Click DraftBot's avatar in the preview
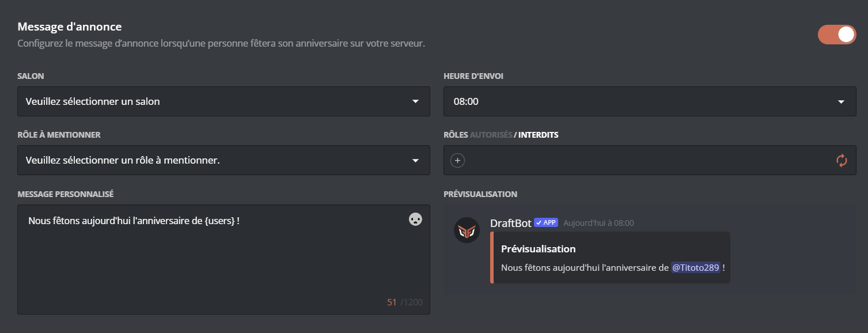Screen dimensions: 868x333 tap(467, 230)
